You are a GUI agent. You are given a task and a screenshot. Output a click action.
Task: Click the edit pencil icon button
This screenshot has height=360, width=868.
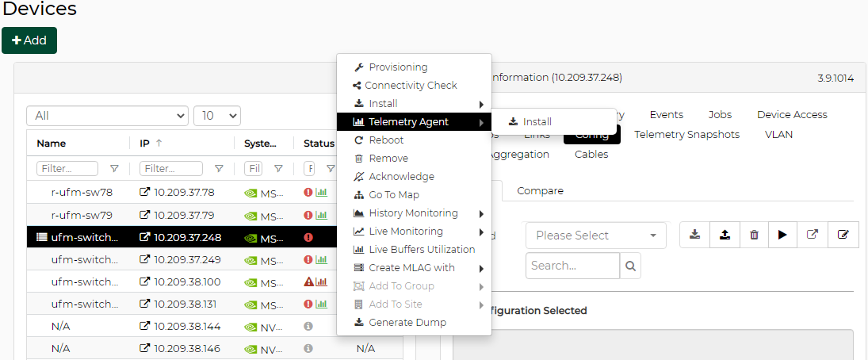843,235
